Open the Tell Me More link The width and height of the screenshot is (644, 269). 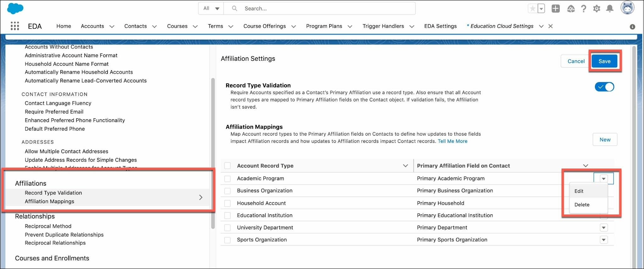(x=452, y=141)
